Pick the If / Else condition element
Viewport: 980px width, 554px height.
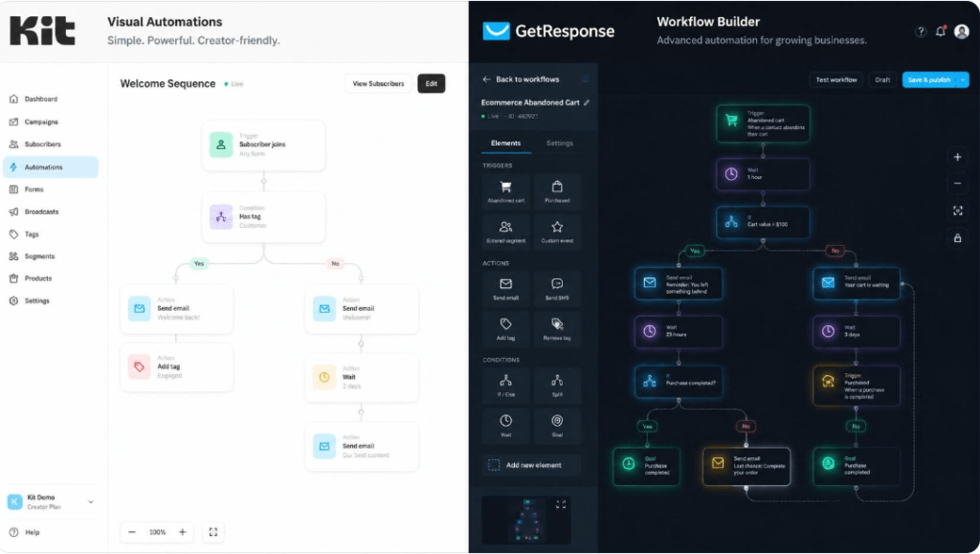[505, 386]
